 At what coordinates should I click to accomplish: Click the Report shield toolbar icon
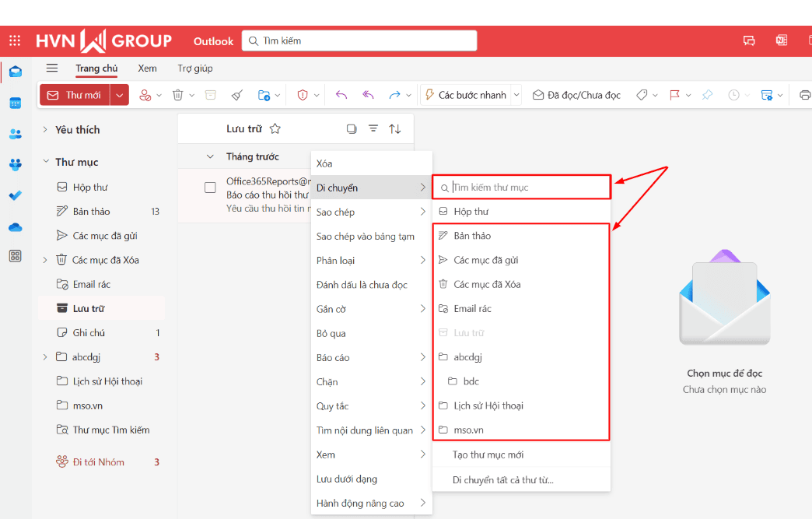point(303,95)
